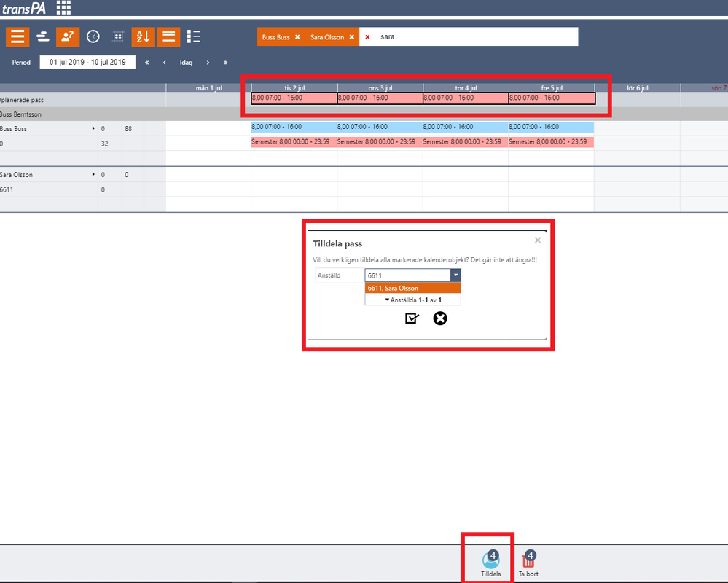
Task: Click the detailed list view icon
Action: point(193,36)
